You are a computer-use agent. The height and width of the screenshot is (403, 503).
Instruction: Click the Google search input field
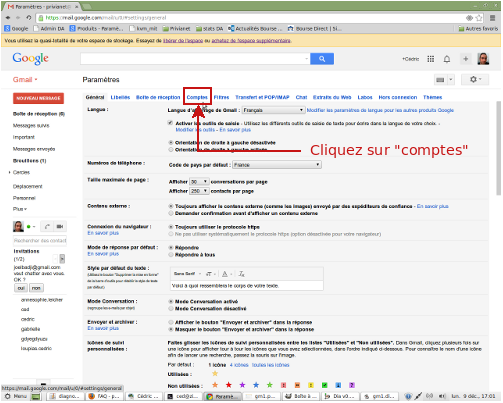tap(195, 59)
